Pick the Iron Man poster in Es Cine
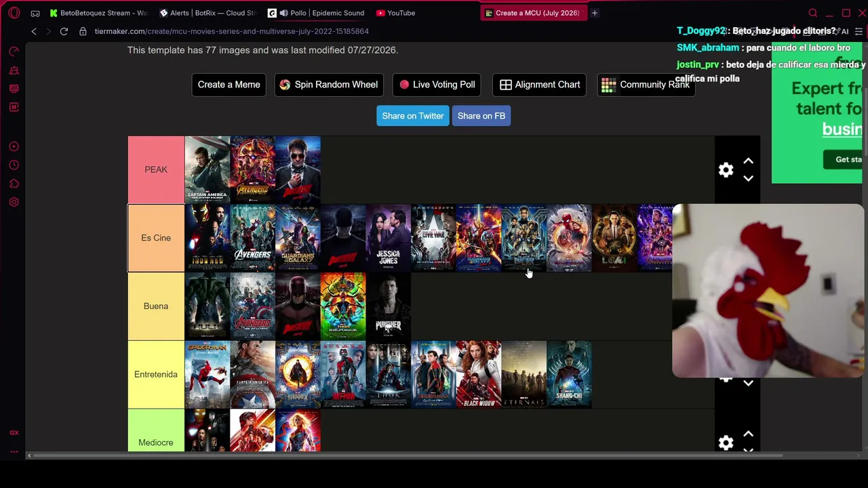This screenshot has width=868, height=488. [208, 238]
